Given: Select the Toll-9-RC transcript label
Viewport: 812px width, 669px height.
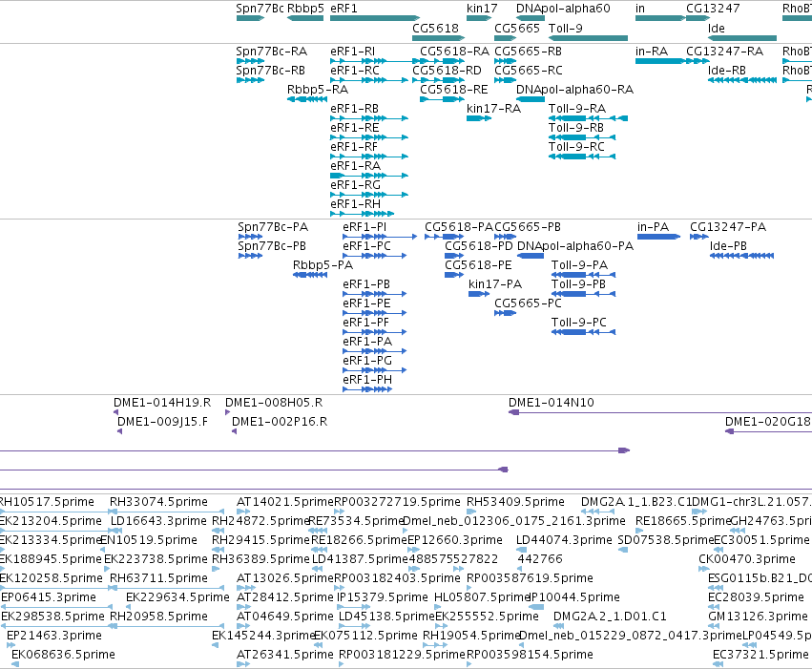Looking at the screenshot, I should (x=577, y=147).
